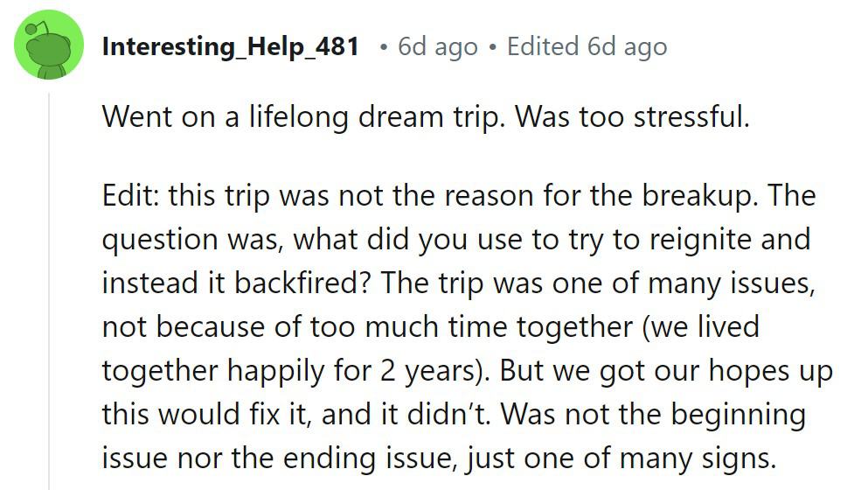Viewport: 868px width, 490px height.
Task: Click the word 'Edit:' in the comment
Action: point(131,196)
